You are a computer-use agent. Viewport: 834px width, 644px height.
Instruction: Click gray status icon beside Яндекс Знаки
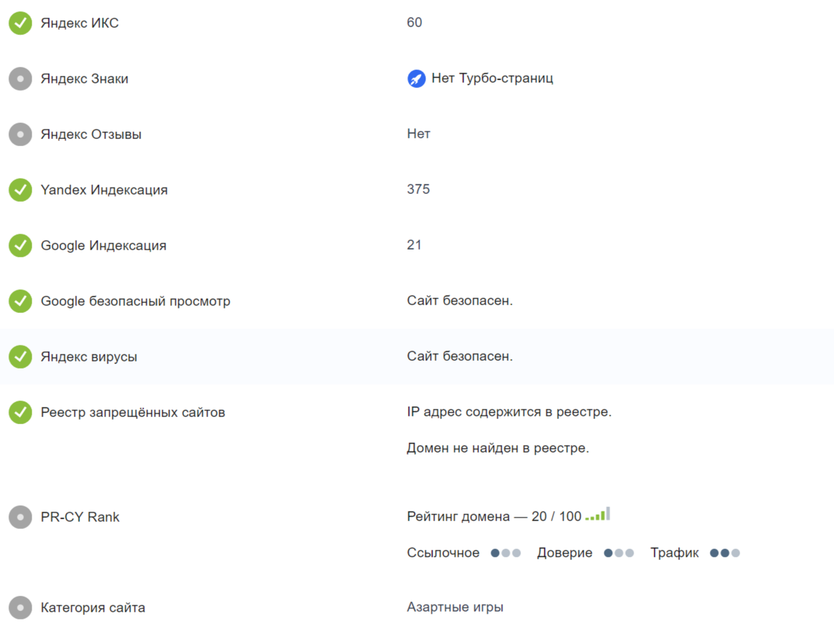(x=20, y=79)
